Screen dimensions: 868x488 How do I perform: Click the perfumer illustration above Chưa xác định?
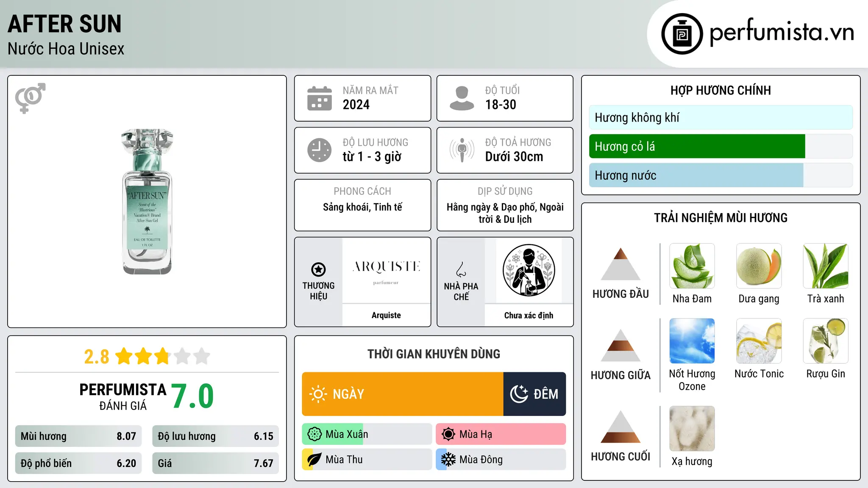pos(529,270)
